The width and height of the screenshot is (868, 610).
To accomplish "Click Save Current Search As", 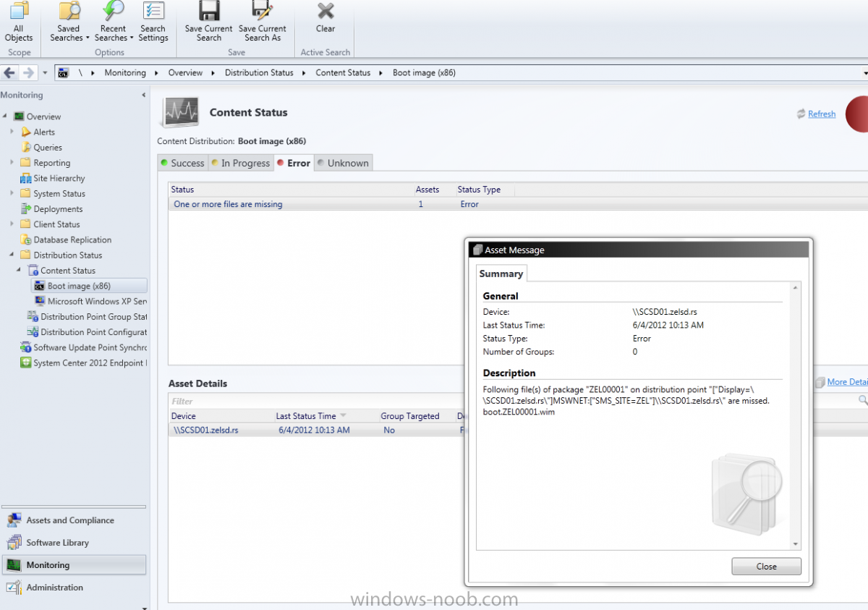I will click(x=263, y=22).
